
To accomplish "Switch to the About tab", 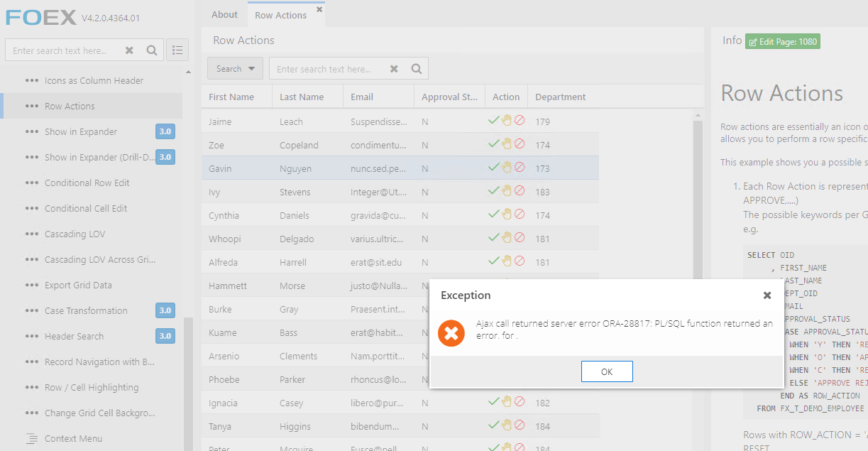I will 224,14.
